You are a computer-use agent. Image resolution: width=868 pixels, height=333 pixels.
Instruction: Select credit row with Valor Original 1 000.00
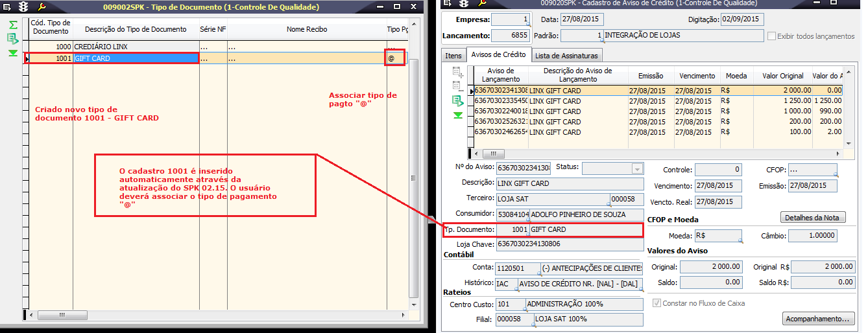pos(658,111)
